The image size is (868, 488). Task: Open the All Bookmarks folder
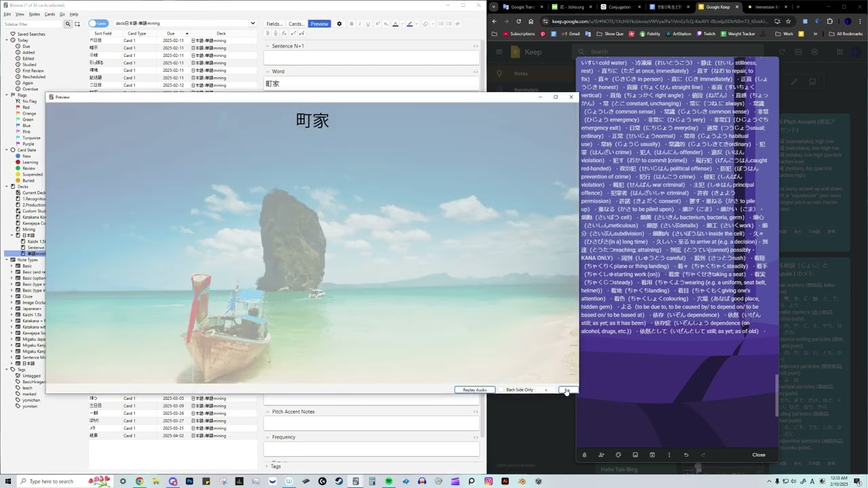pos(846,34)
